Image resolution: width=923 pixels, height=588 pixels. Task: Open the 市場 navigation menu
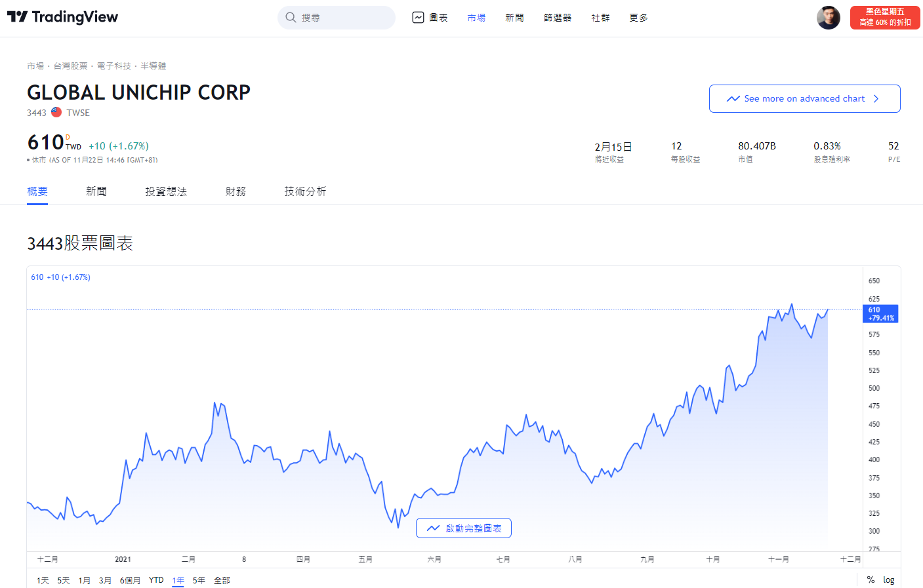(476, 18)
